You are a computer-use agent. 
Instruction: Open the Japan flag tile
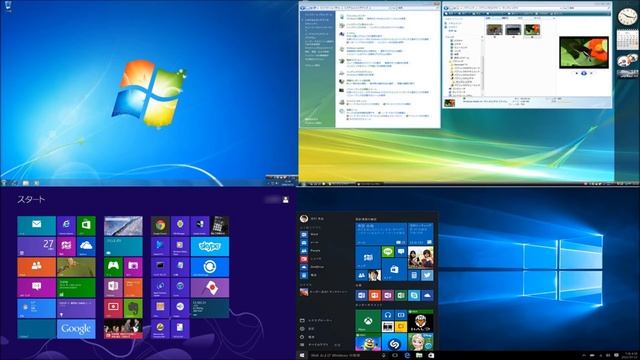click(210, 288)
